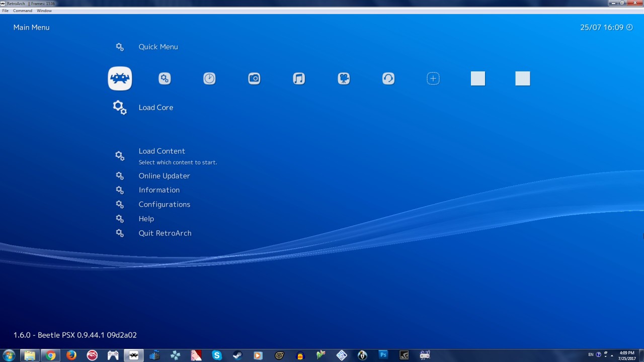Launch Firefox from the taskbar
This screenshot has width=644, height=362.
point(71,355)
